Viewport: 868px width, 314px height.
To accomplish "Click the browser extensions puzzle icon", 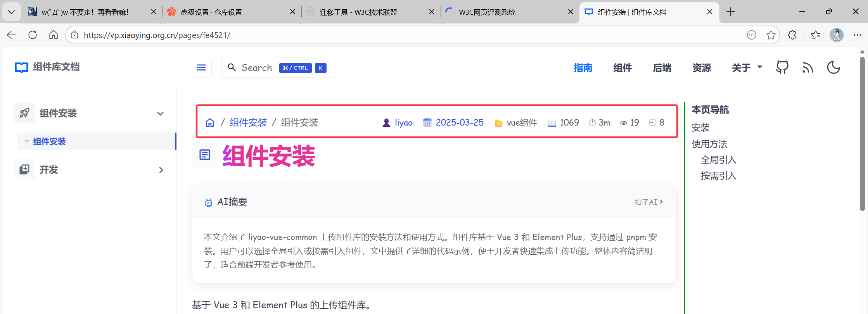I will (792, 35).
